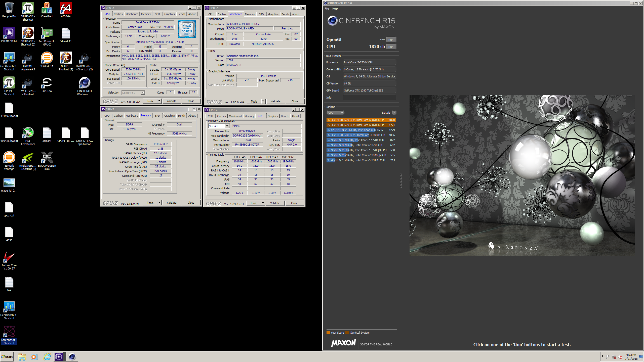Show hidden system tray icons
Viewport: 644px width, 362px height.
pos(602,356)
